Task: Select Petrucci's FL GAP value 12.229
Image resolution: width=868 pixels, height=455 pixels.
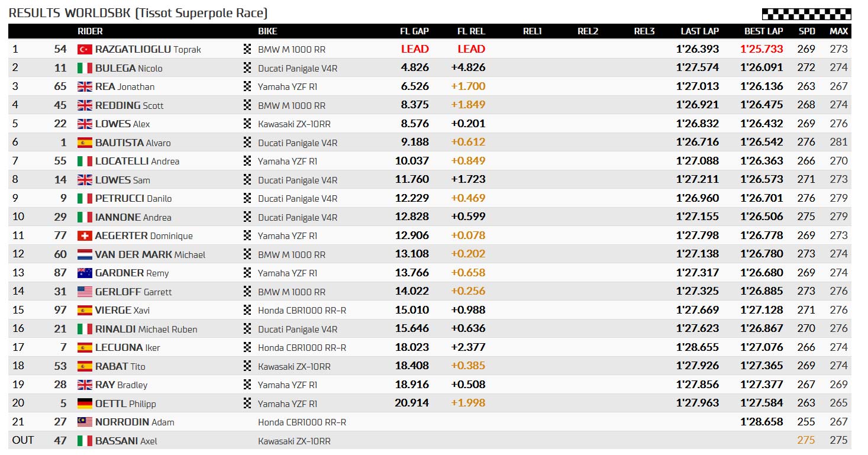Action: point(412,198)
